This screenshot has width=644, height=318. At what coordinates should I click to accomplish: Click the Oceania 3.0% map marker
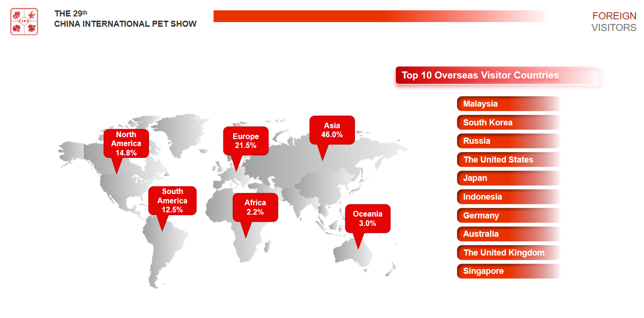(368, 218)
